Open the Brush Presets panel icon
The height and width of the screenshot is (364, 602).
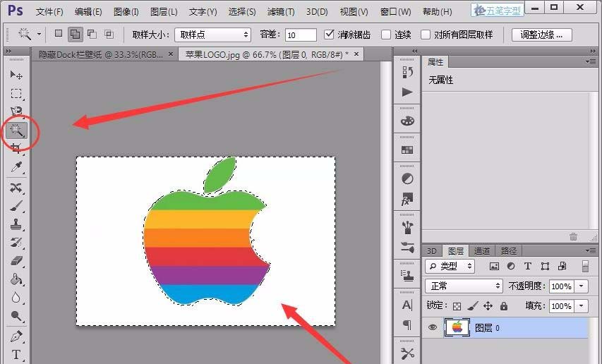[x=407, y=227]
